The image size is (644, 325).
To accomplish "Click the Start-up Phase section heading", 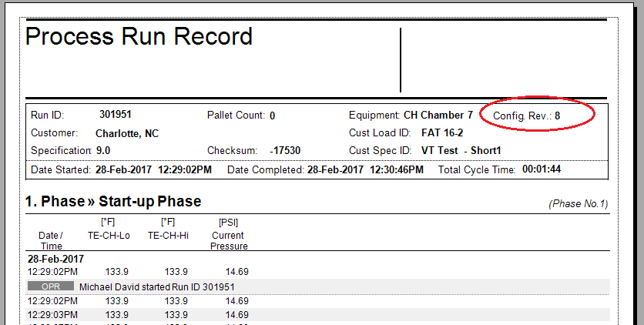I will [112, 202].
